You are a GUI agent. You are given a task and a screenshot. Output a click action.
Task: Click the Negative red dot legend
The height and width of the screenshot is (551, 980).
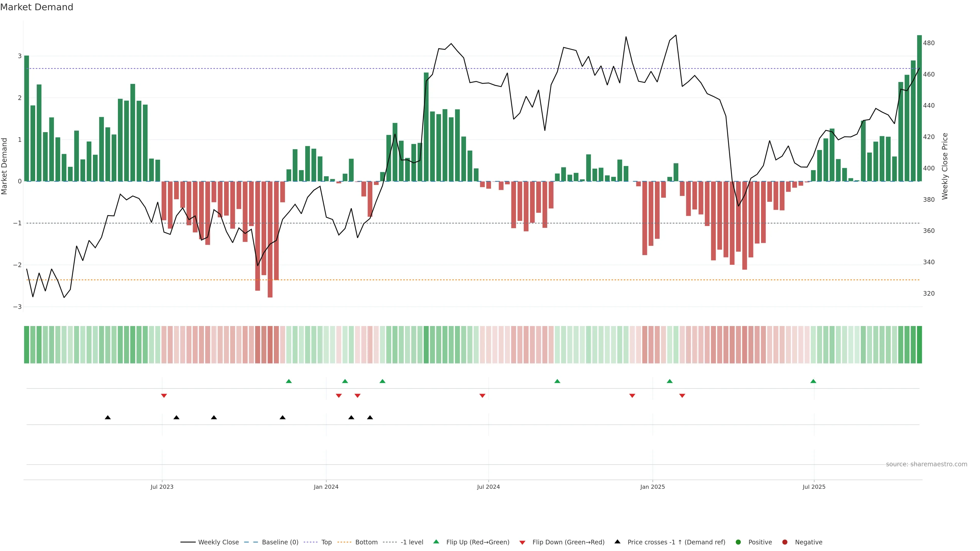point(785,542)
